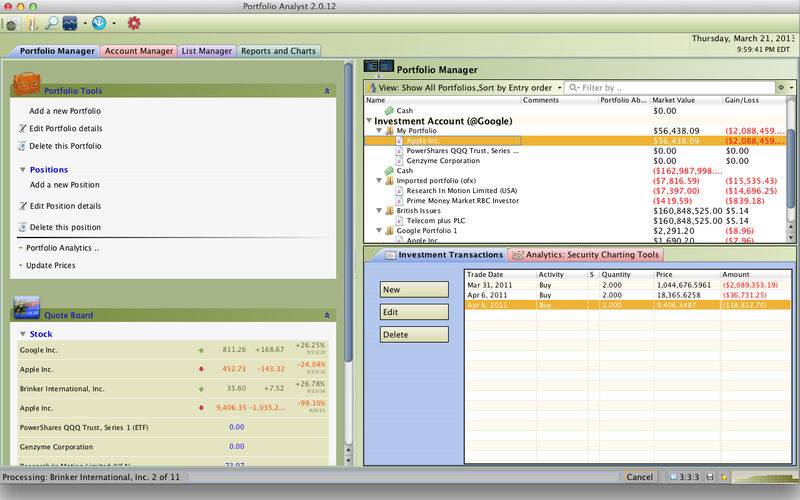Collapse the Stock section in Quote Board
The width and height of the screenshot is (800, 500).
(x=22, y=334)
